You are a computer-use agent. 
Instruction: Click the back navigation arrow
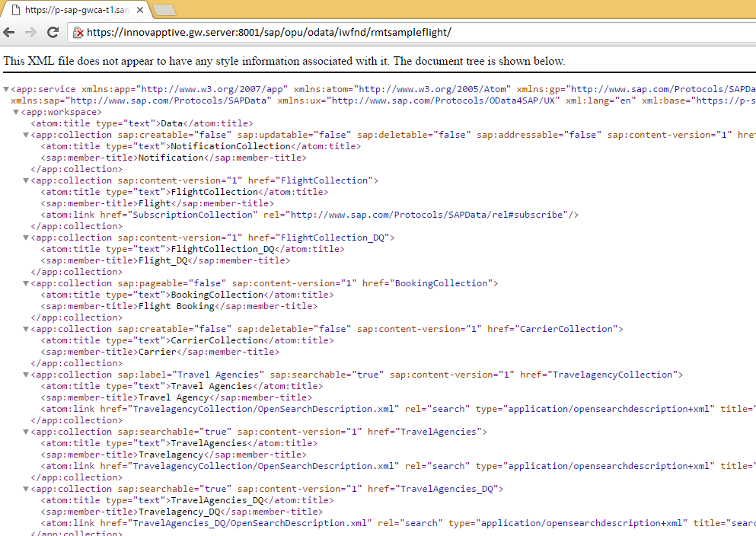[9, 32]
